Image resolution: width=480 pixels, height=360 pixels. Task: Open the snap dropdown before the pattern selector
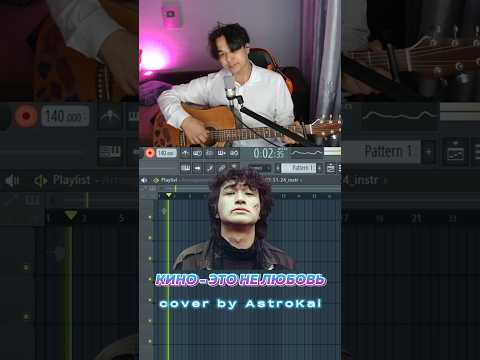(259, 168)
